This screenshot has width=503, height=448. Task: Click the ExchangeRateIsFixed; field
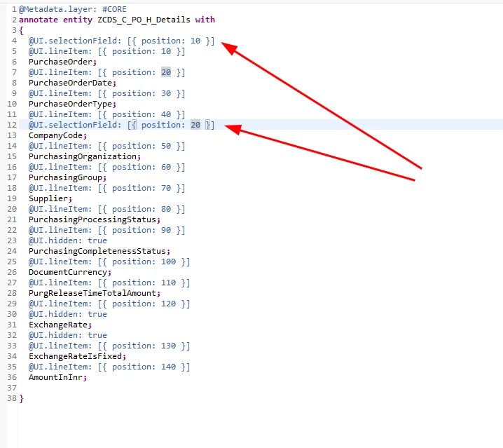pos(77,356)
